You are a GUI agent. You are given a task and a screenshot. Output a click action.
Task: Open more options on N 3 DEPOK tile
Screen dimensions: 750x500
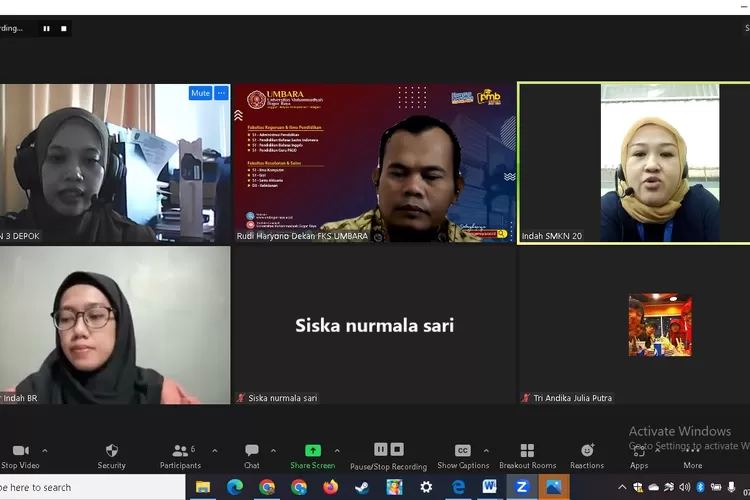coord(221,93)
